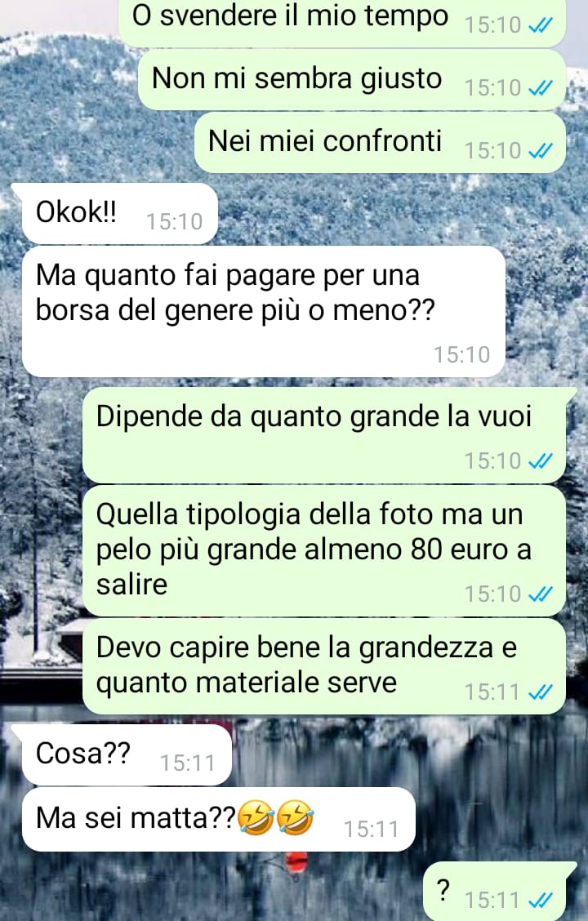Tap read-receipt checkmarks on 'Nei miei confronti'
Image resolution: width=588 pixels, height=921 pixels.
point(541,152)
